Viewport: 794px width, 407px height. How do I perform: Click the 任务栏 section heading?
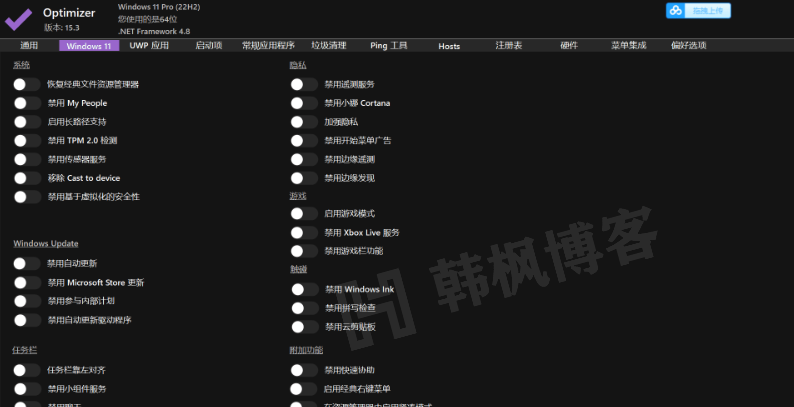25,350
